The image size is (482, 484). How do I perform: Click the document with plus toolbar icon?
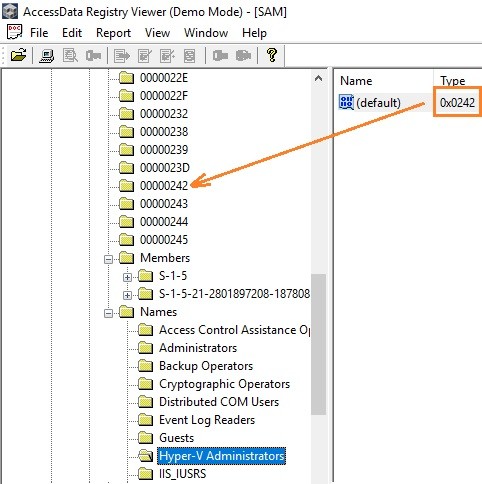167,55
